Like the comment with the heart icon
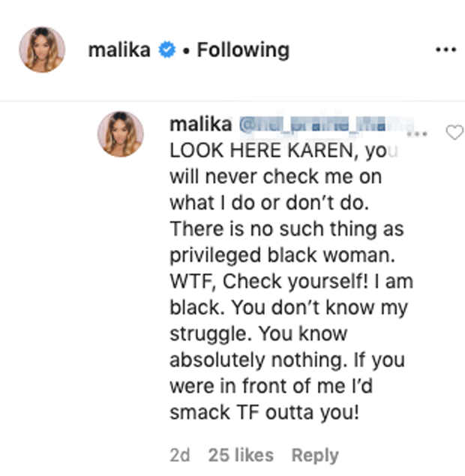The height and width of the screenshot is (476, 465). [454, 133]
